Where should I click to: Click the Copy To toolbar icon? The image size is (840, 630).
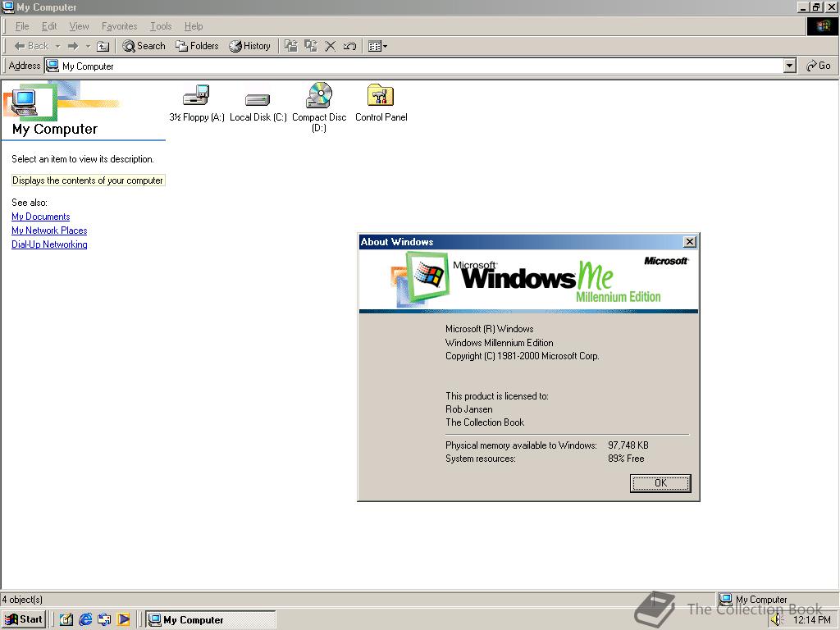point(311,46)
